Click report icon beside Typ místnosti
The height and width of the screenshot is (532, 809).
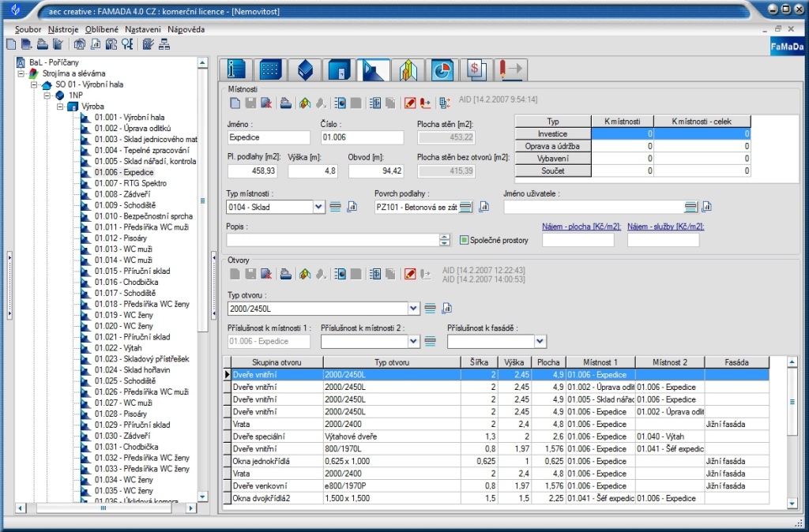[x=352, y=208]
